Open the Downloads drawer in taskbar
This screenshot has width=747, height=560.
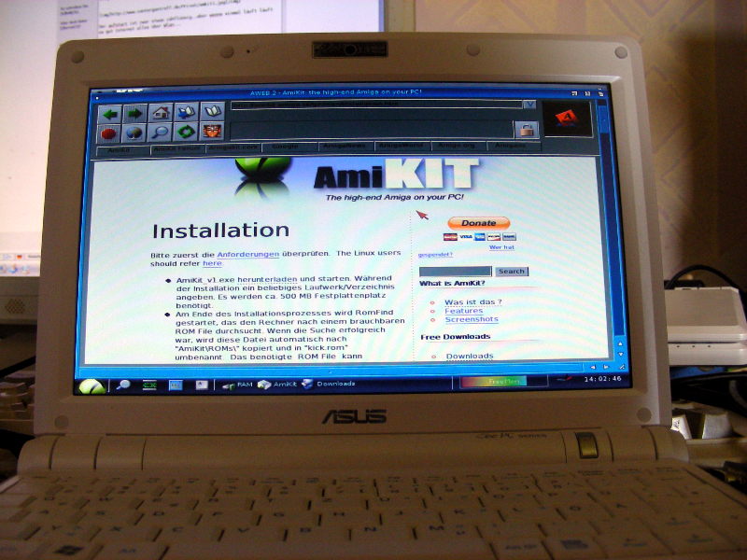pos(330,384)
